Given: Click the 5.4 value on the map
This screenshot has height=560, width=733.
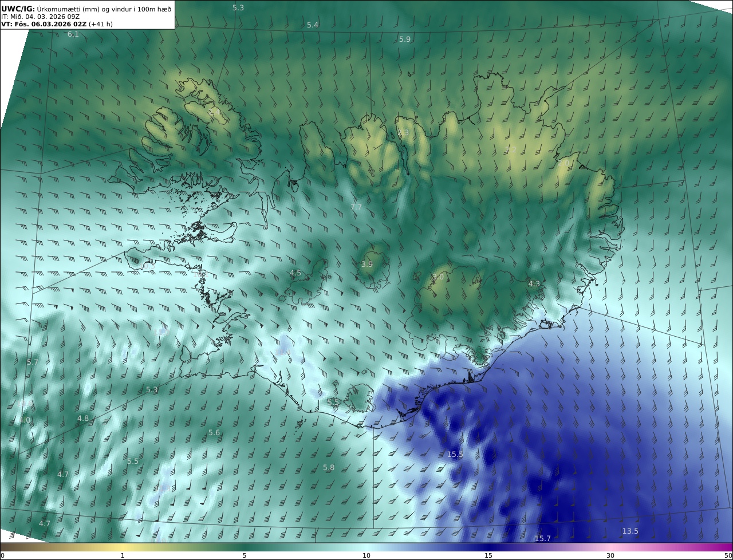Looking at the screenshot, I should click(x=313, y=25).
